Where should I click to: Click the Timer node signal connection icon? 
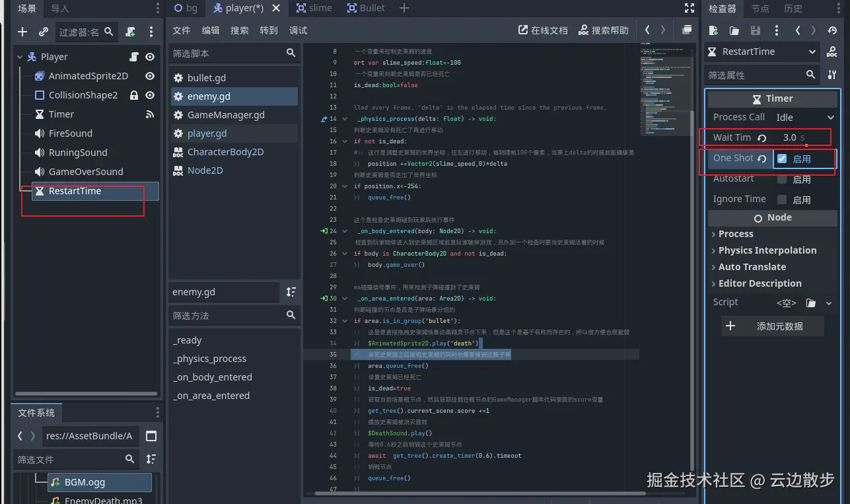click(x=150, y=114)
